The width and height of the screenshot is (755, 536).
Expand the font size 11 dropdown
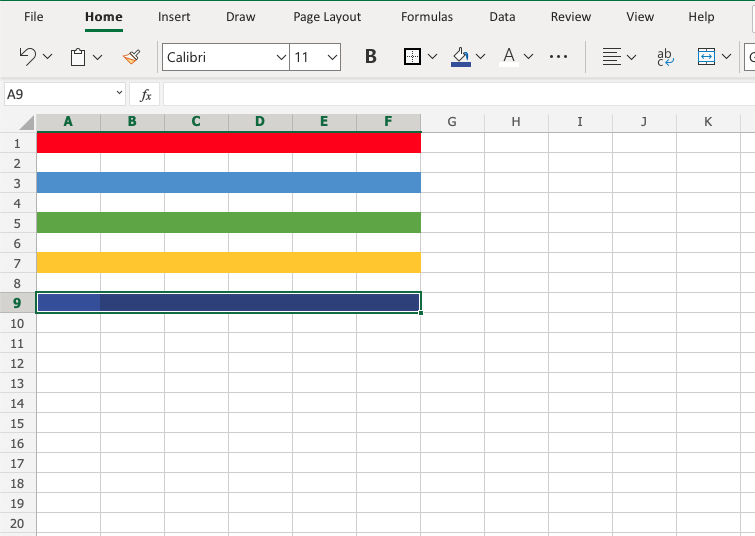(x=332, y=57)
